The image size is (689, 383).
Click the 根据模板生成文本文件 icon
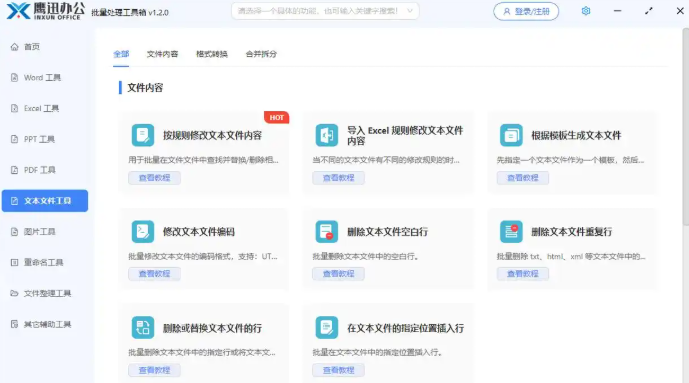pos(511,135)
